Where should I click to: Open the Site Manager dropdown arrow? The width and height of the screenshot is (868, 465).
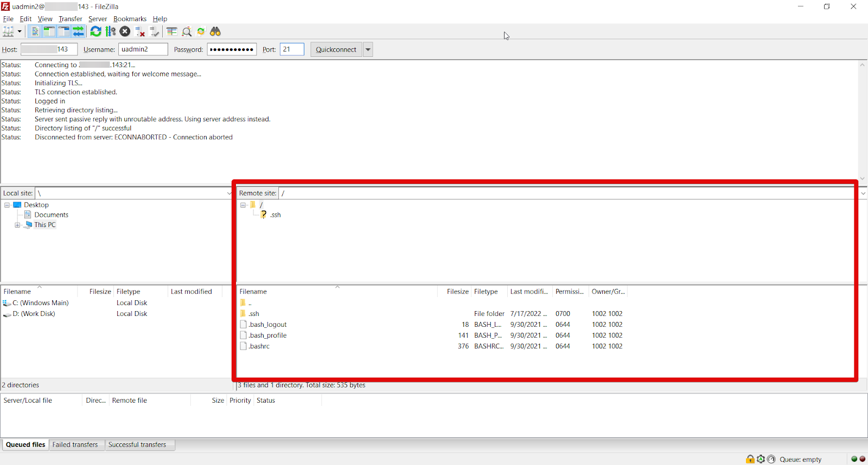coord(20,31)
